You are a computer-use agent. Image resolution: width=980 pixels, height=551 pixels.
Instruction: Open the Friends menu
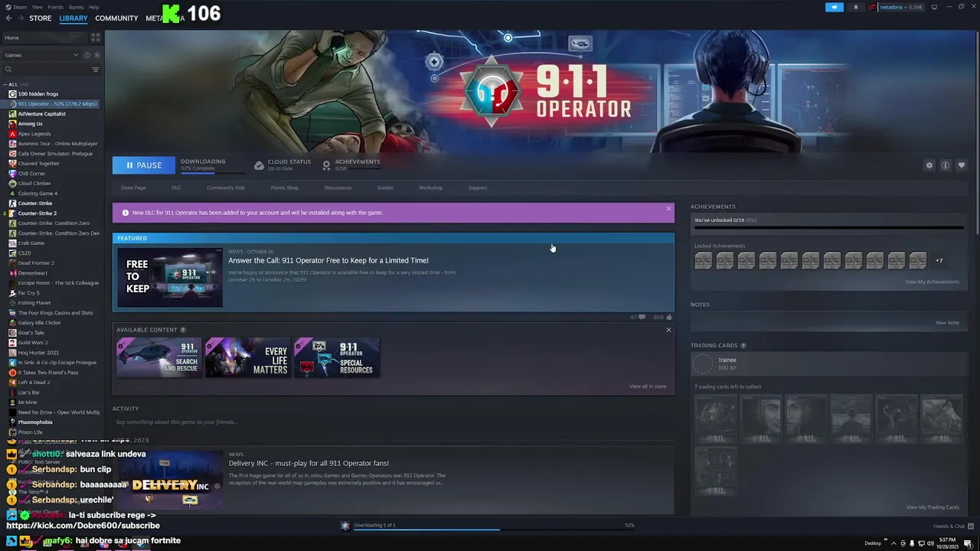click(x=56, y=7)
